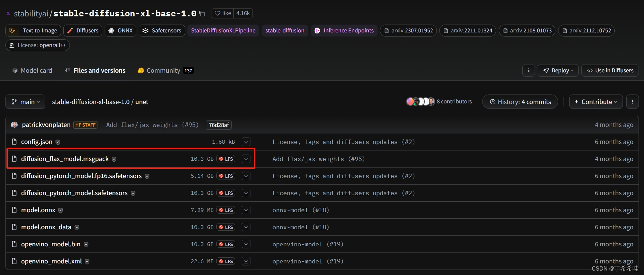Open diffusion_flax_model.msgpack file
Viewport: 644px width, 275px height.
[x=65, y=159]
